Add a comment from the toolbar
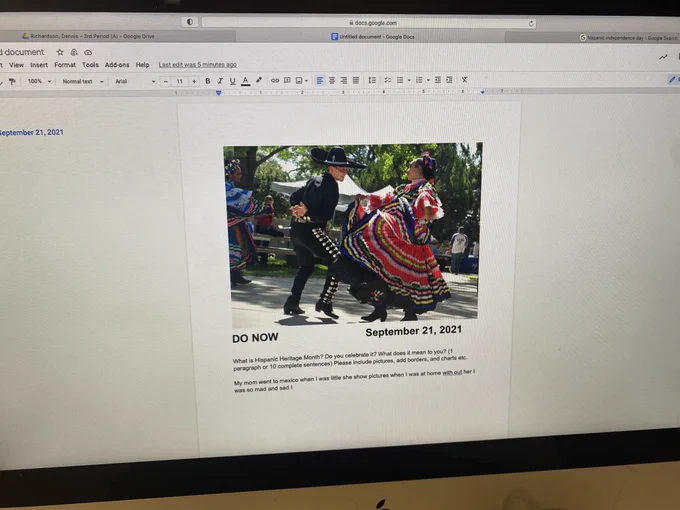Image resolution: width=680 pixels, height=510 pixels. coord(287,80)
